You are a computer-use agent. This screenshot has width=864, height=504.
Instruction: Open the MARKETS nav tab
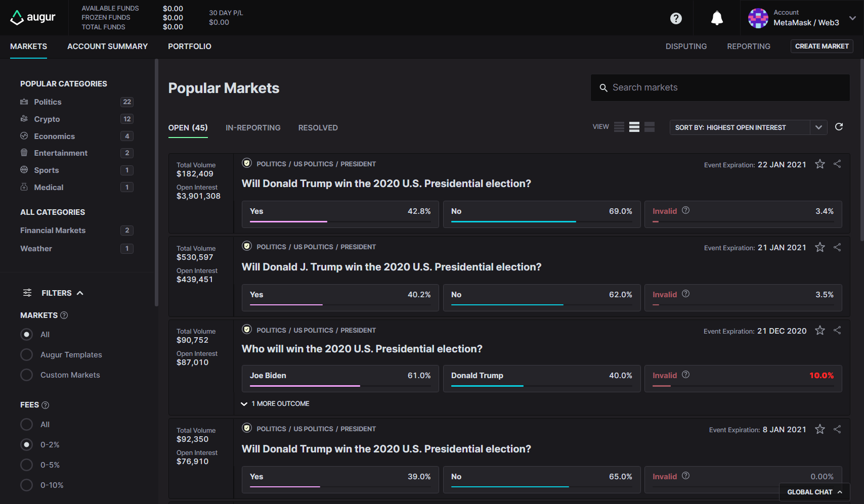point(28,47)
